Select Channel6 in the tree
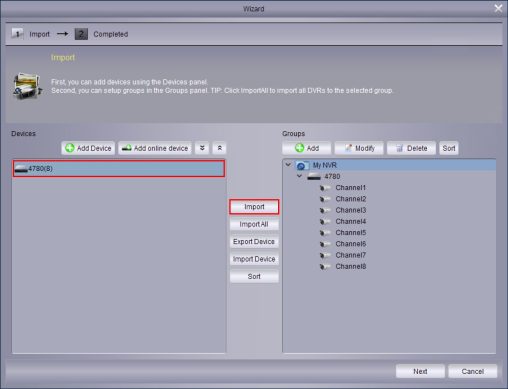The height and width of the screenshot is (389, 508). click(x=351, y=244)
